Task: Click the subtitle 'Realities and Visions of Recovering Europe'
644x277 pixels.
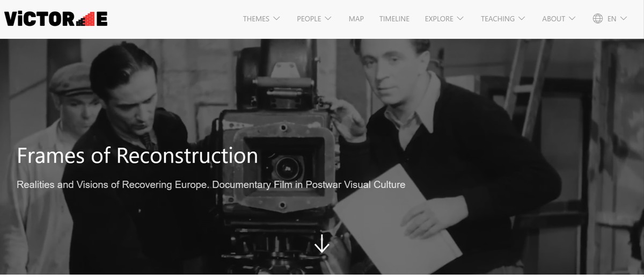Action: click(x=112, y=185)
